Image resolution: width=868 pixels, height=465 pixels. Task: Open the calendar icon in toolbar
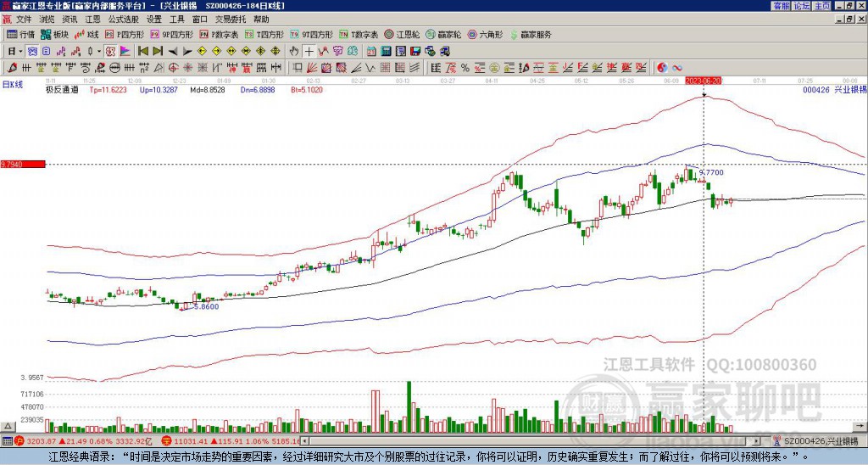[x=371, y=52]
